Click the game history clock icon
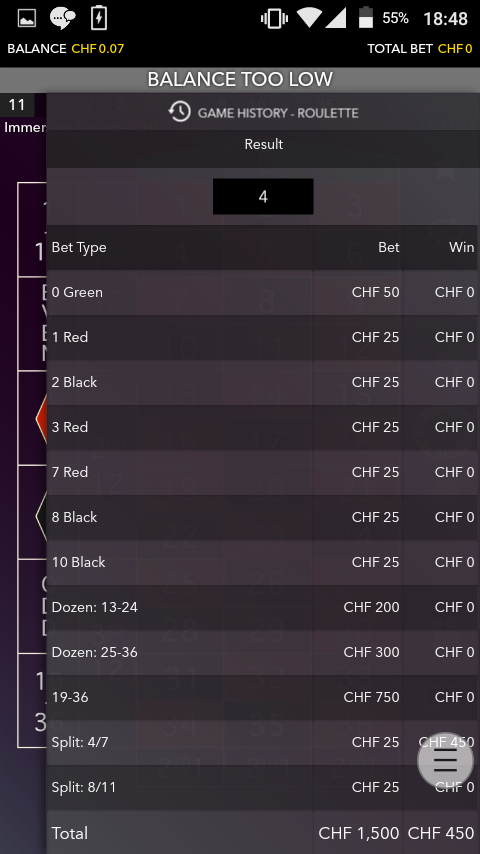This screenshot has height=854, width=480. tap(179, 112)
